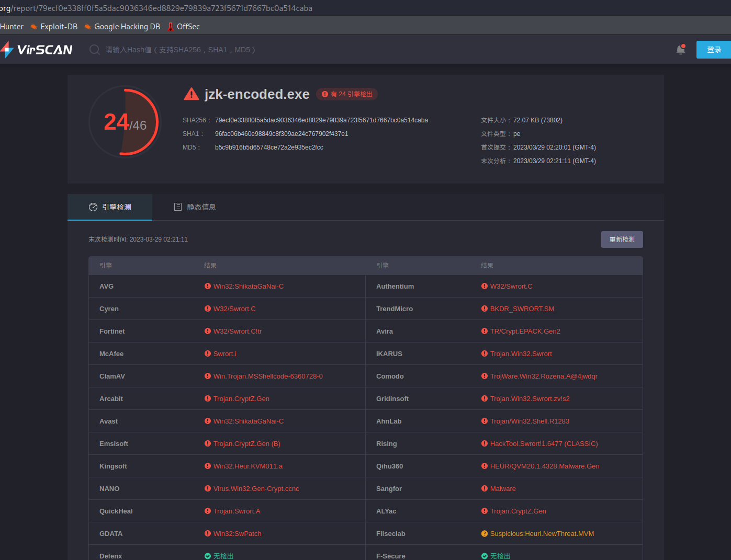Click the Win.Trojan.MSShellcode-6360728-0 result
The height and width of the screenshot is (560, 731).
coord(268,376)
